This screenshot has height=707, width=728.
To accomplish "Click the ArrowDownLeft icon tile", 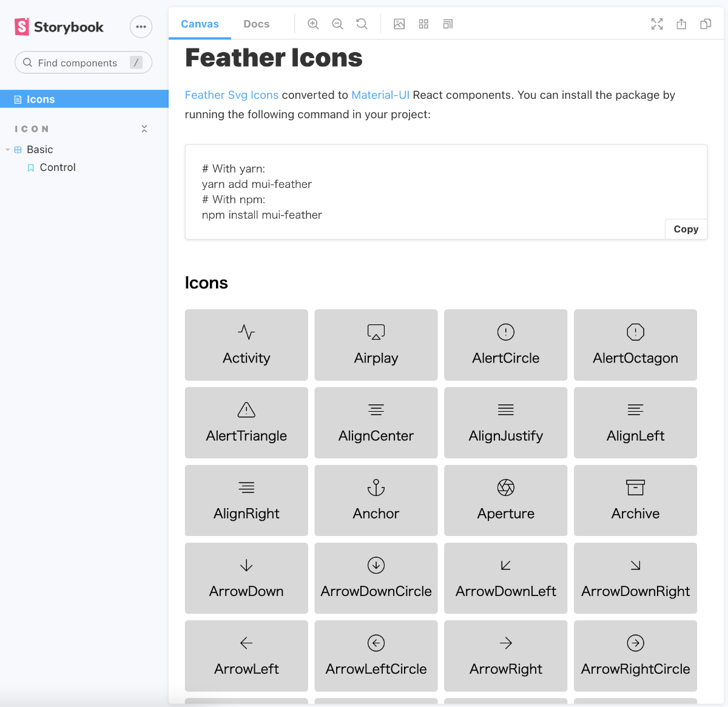I will (x=506, y=578).
